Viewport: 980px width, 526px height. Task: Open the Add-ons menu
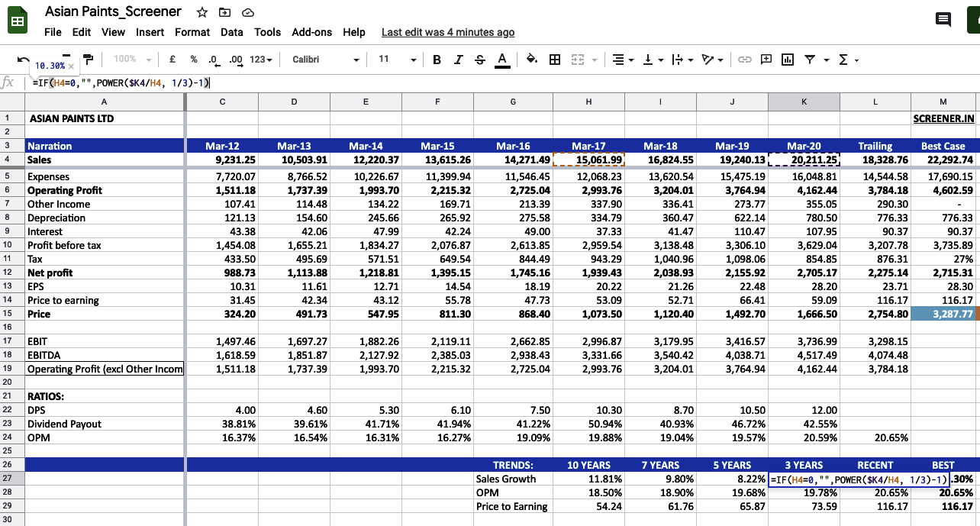click(x=312, y=32)
